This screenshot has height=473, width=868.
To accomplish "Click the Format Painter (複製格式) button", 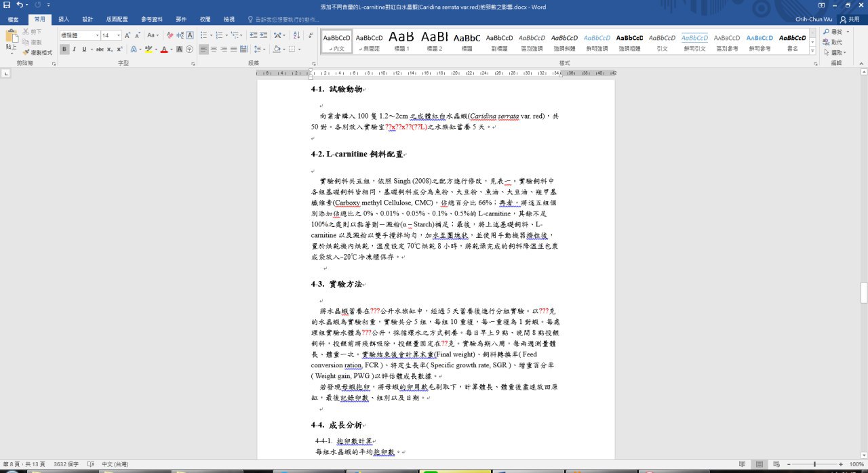I will pos(37,52).
